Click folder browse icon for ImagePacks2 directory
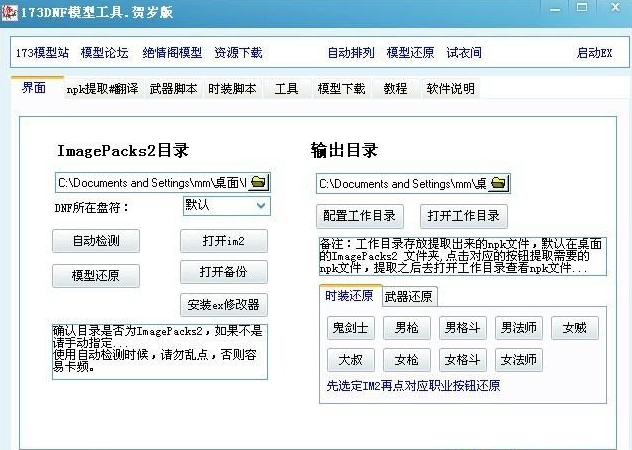The width and height of the screenshot is (632, 450). 259,182
